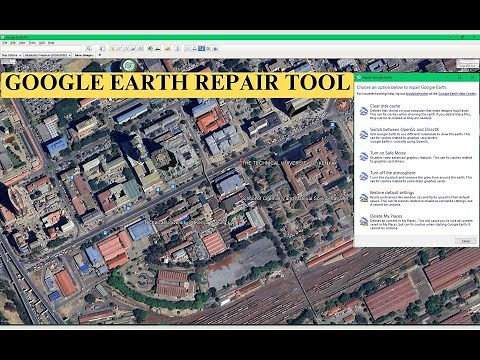This screenshot has height=360, width=480.
Task: Open the File menu
Action: [5, 43]
